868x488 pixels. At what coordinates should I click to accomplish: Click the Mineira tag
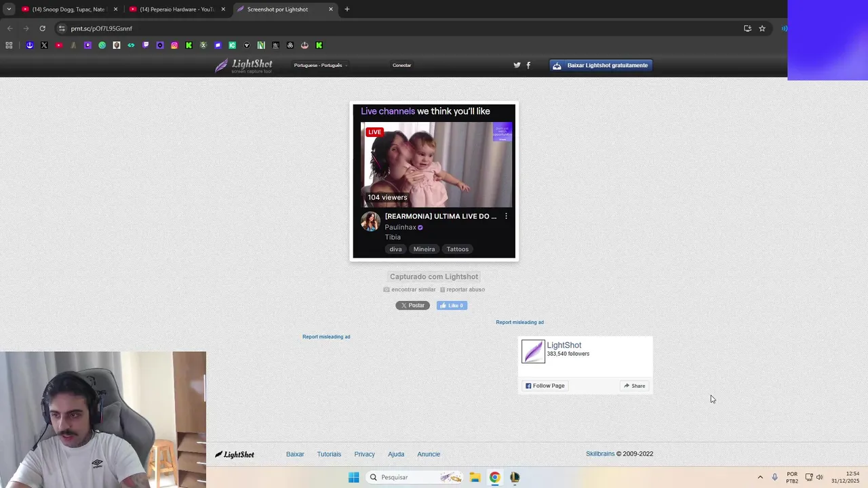pos(424,249)
